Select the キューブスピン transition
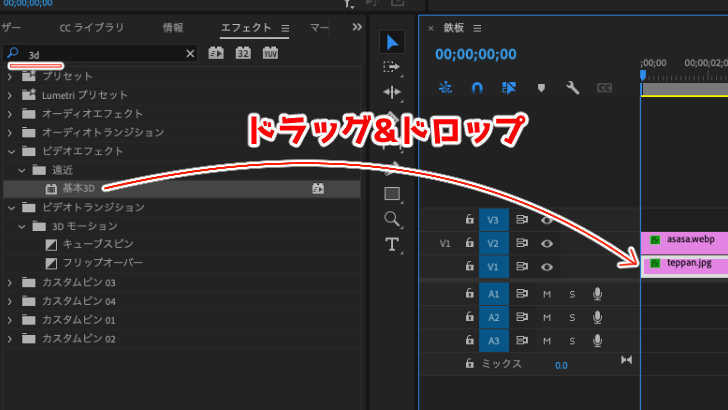728x410 pixels. tap(98, 244)
